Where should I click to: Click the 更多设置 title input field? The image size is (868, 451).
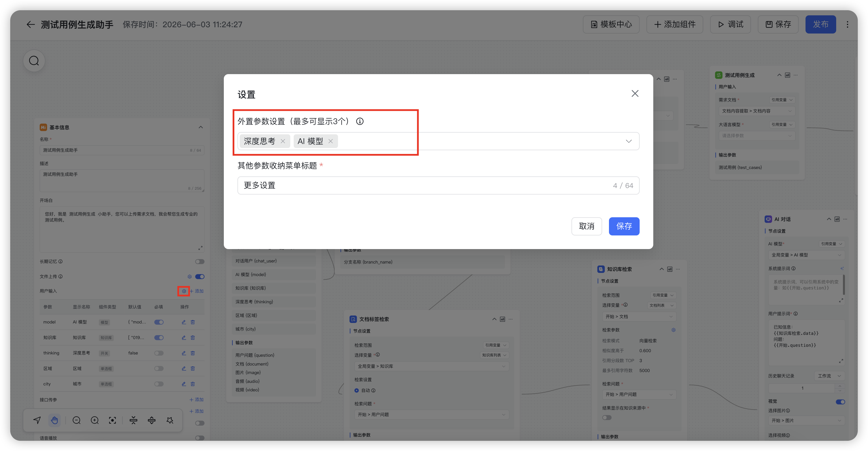438,185
